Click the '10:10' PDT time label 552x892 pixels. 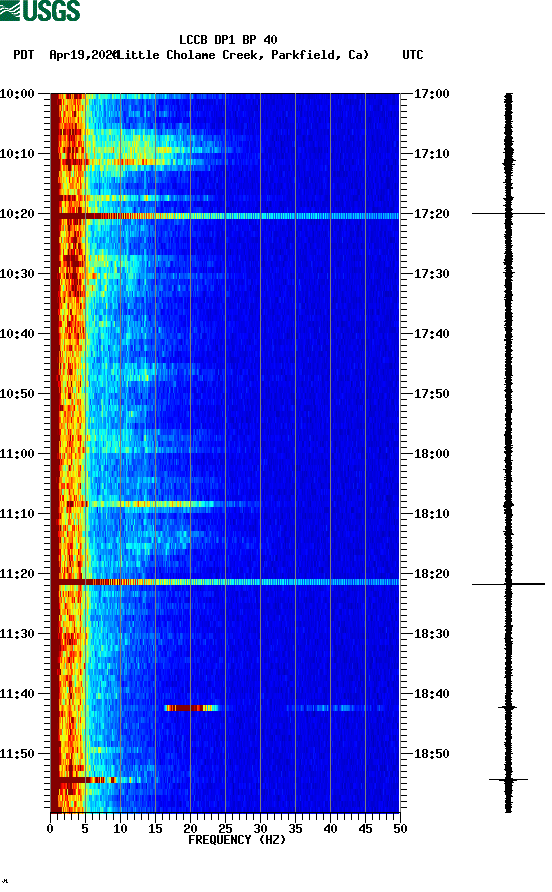(17, 154)
